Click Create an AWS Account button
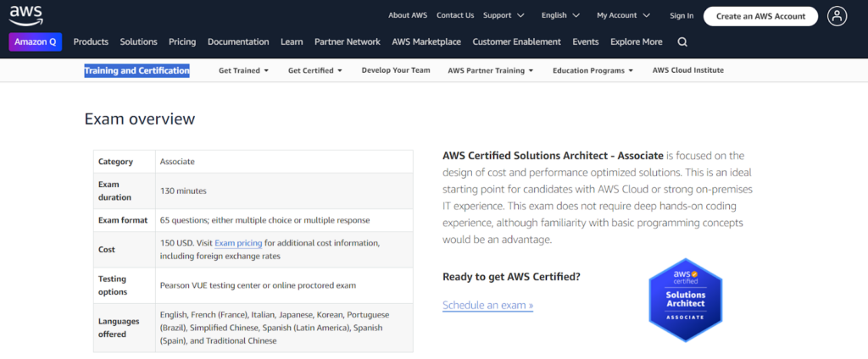This screenshot has width=868, height=359. click(760, 16)
